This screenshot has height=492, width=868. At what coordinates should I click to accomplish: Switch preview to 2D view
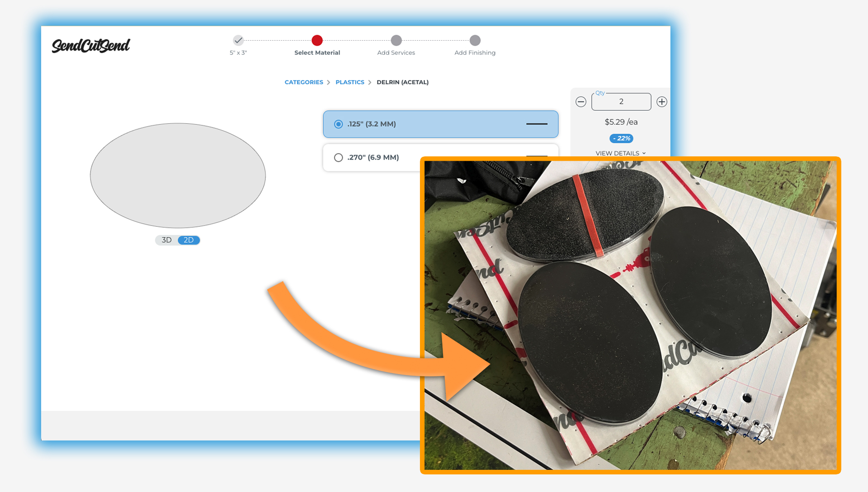tap(189, 240)
